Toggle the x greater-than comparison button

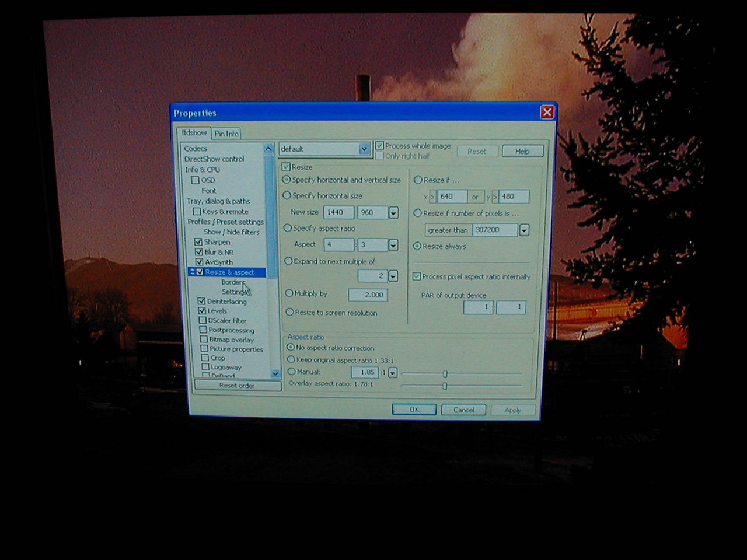coord(432,197)
